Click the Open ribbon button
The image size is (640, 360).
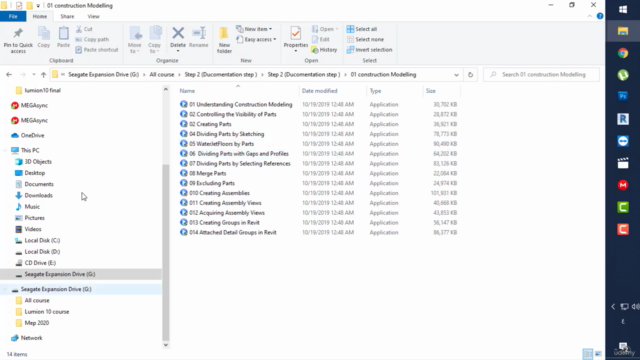click(325, 29)
